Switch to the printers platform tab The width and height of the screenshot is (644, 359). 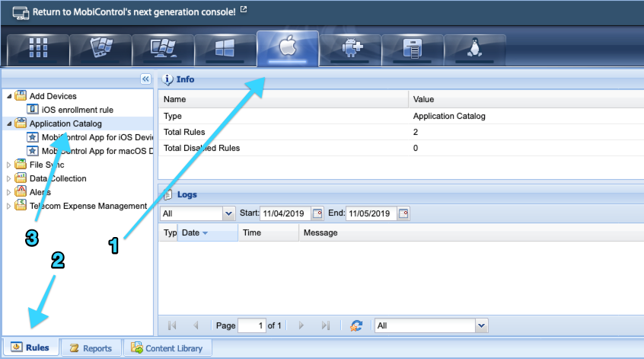(x=413, y=50)
